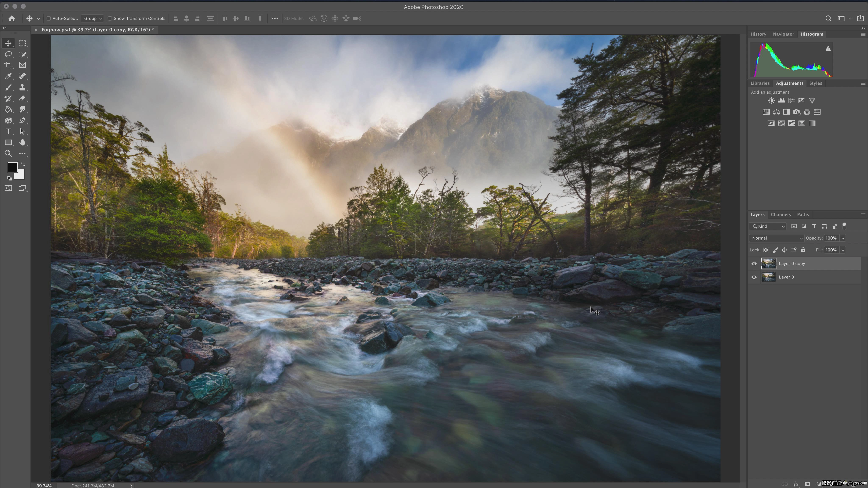Choose the Eyedropper tool
This screenshot has width=868, height=488.
(x=8, y=76)
